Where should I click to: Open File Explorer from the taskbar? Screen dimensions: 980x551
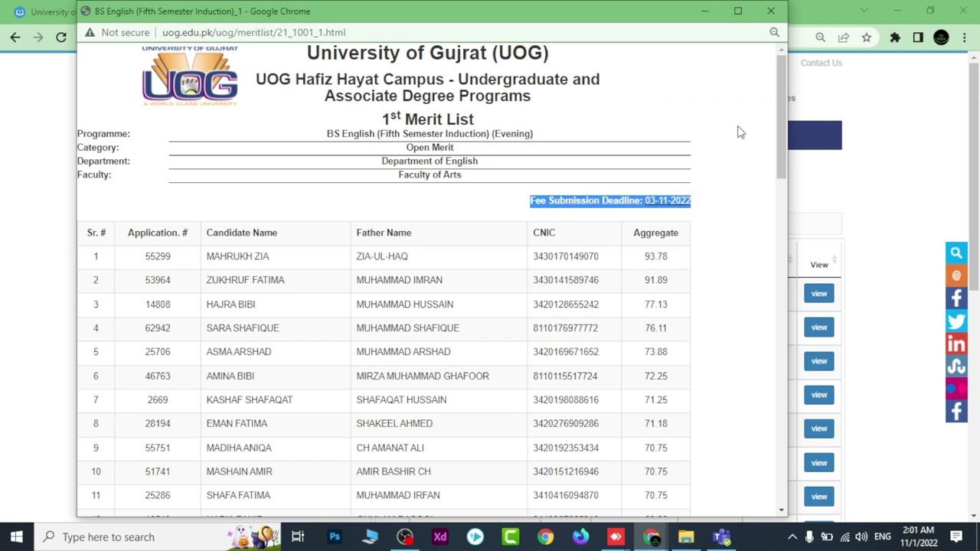686,536
